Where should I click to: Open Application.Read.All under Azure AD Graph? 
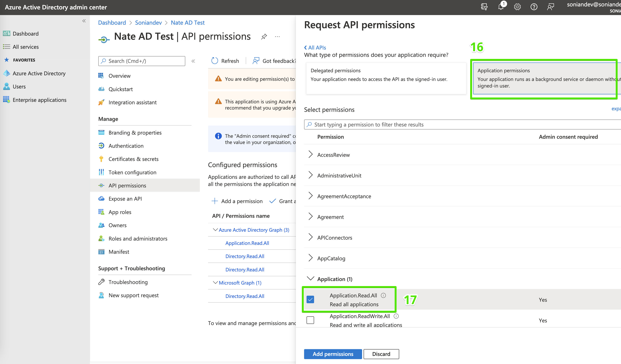(247, 243)
